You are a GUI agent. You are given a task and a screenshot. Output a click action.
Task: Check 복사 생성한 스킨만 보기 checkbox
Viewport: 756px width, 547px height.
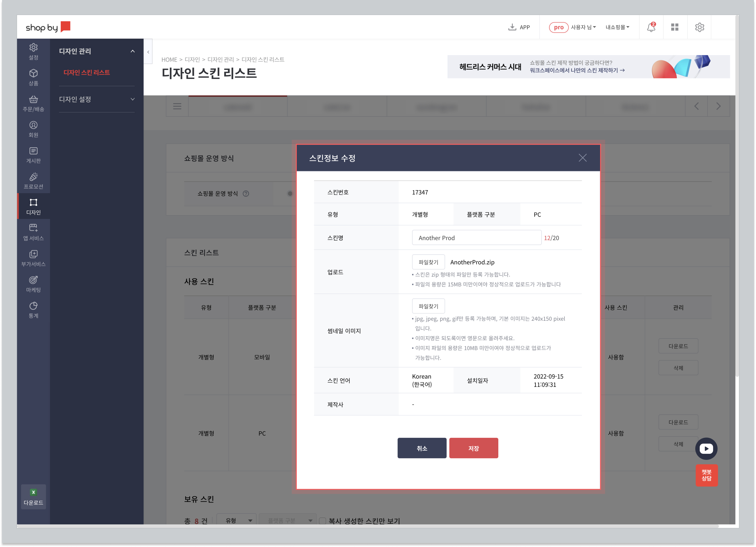tap(322, 520)
